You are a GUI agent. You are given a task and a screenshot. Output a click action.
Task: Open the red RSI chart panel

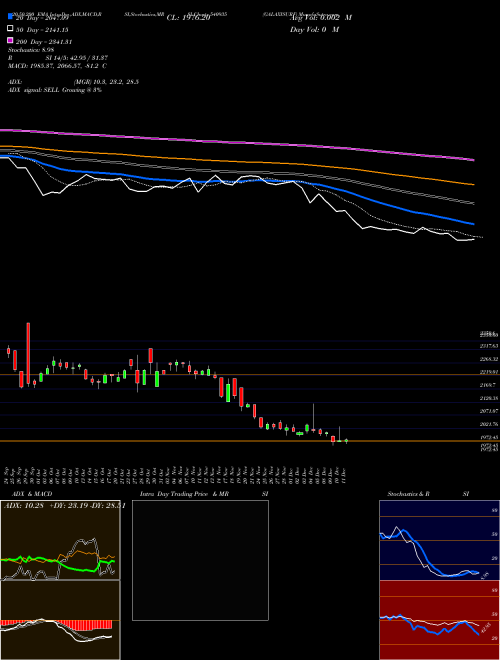pos(439,620)
